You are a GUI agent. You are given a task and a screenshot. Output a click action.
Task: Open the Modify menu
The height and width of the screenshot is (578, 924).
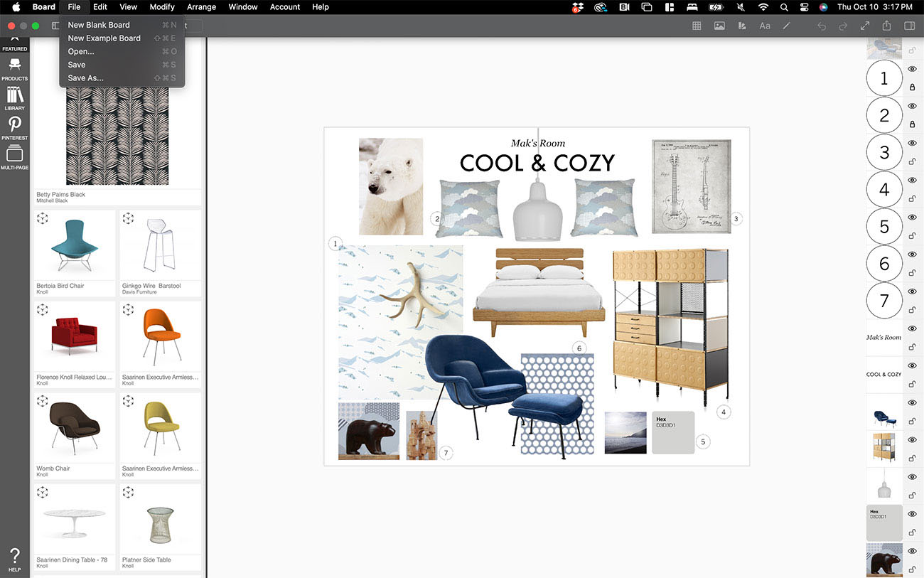[162, 7]
